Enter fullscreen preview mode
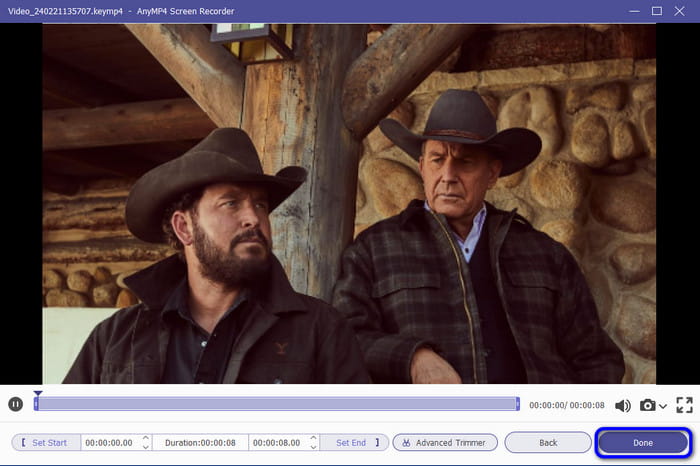This screenshot has height=466, width=700. (684, 405)
